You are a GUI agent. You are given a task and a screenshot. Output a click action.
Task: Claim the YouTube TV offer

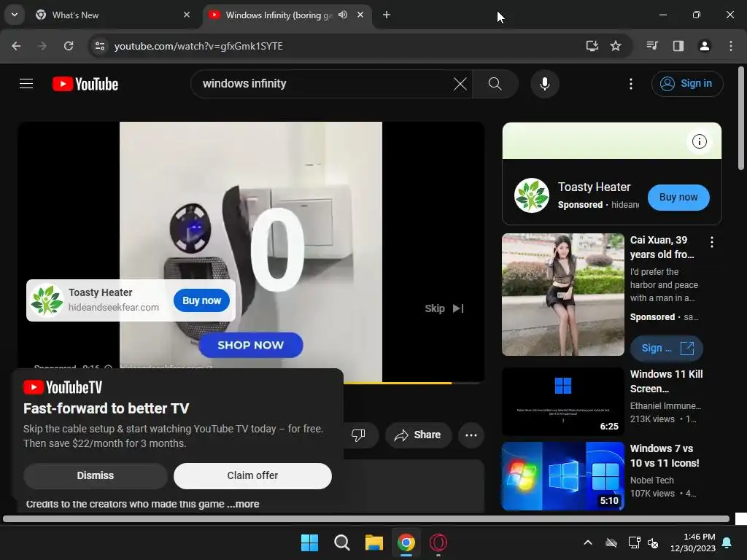pyautogui.click(x=252, y=475)
